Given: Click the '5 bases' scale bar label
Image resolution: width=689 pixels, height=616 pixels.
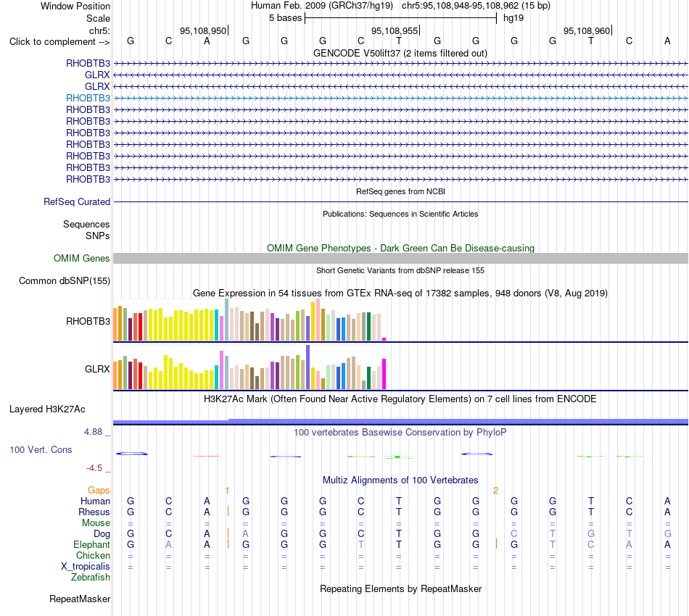Looking at the screenshot, I should coord(286,18).
